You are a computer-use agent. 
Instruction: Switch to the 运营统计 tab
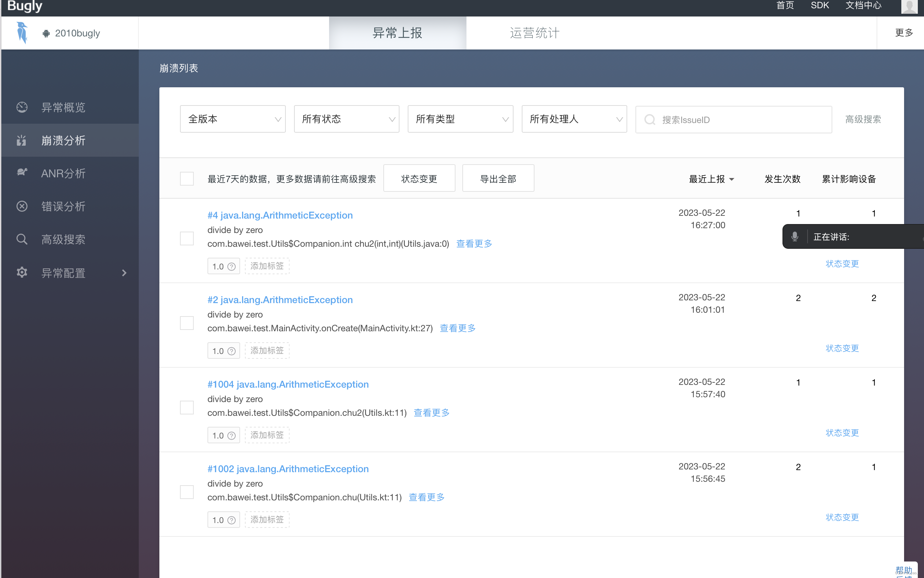(x=534, y=33)
